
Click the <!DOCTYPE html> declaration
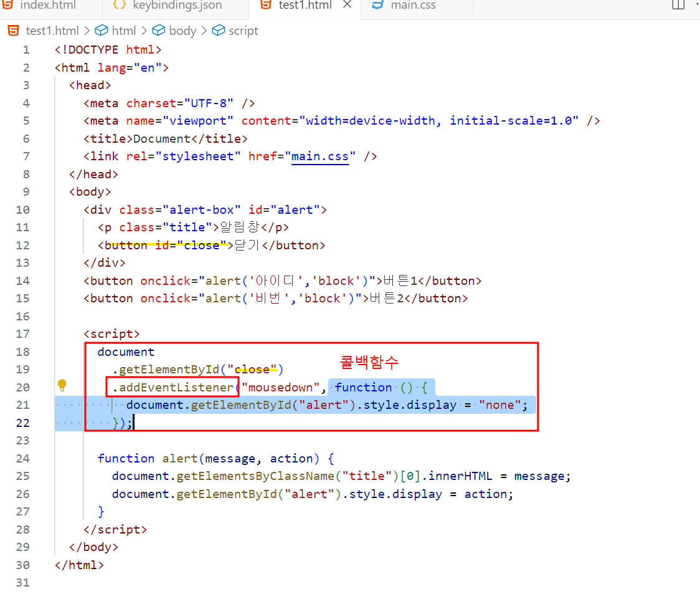pos(108,50)
